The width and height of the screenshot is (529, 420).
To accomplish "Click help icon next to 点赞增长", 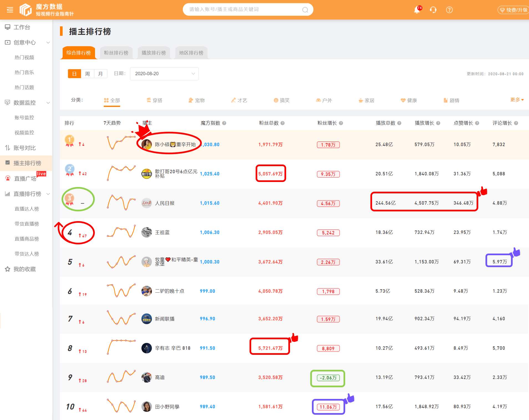I will click(x=477, y=123).
